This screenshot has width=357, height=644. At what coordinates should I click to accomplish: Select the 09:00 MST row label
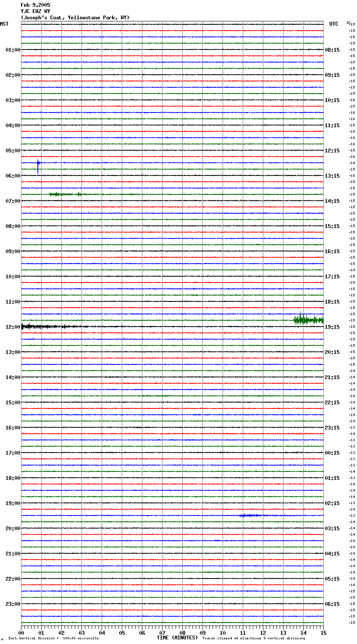pos(13,251)
